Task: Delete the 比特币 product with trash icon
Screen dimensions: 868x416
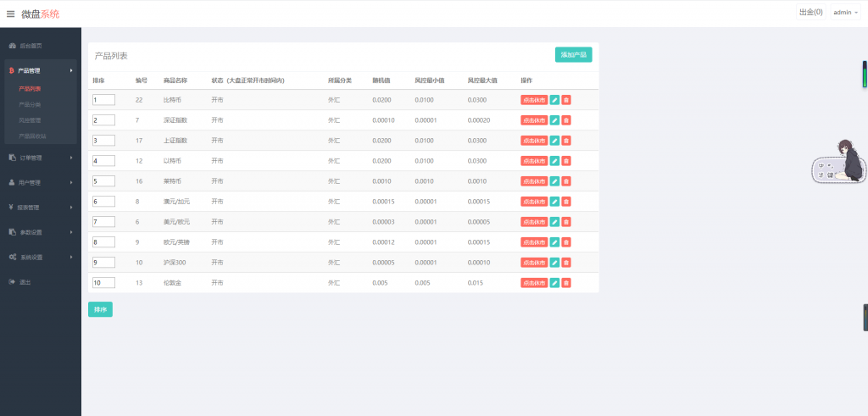Action: pos(566,100)
